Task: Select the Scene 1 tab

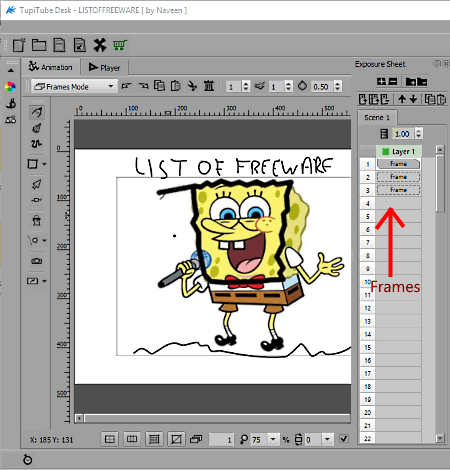Action: click(x=377, y=117)
